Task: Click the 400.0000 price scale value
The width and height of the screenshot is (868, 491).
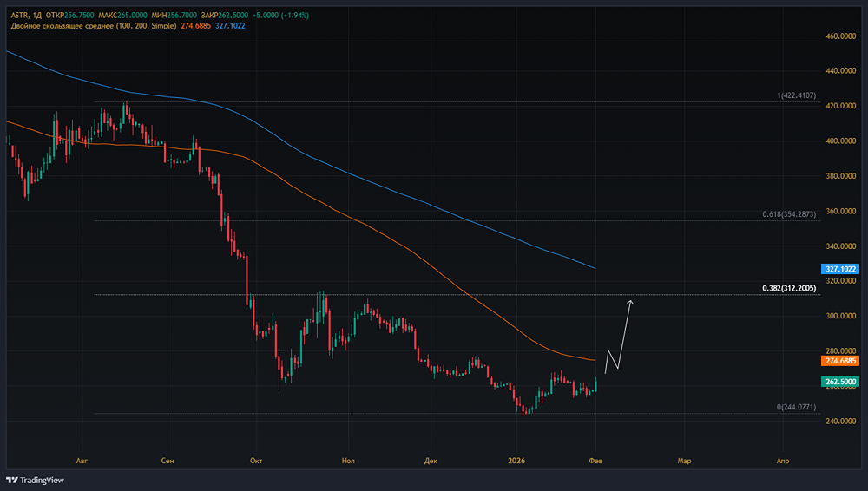Action: coord(840,141)
